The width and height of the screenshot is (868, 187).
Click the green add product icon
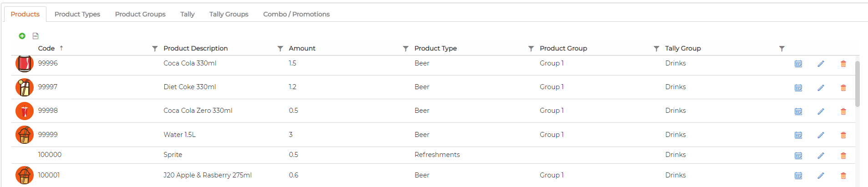(22, 36)
